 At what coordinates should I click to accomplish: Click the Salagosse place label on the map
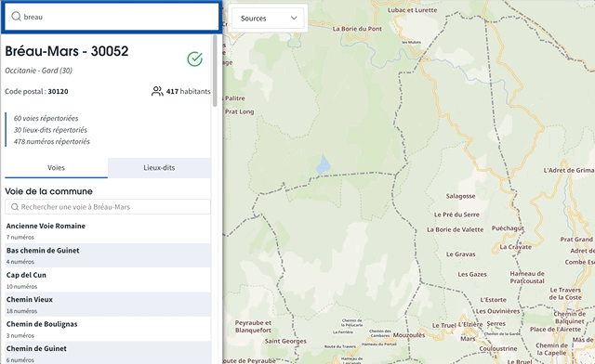point(460,196)
